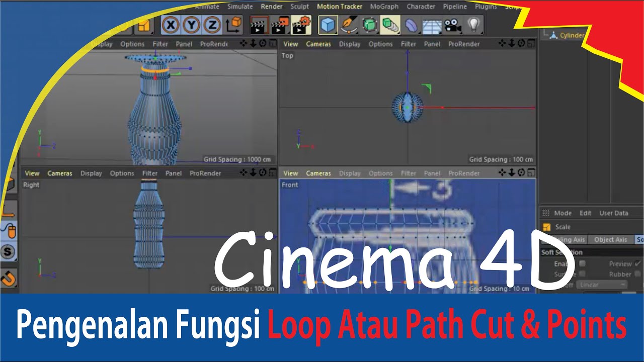Open the Motion Tracker menu

(340, 7)
